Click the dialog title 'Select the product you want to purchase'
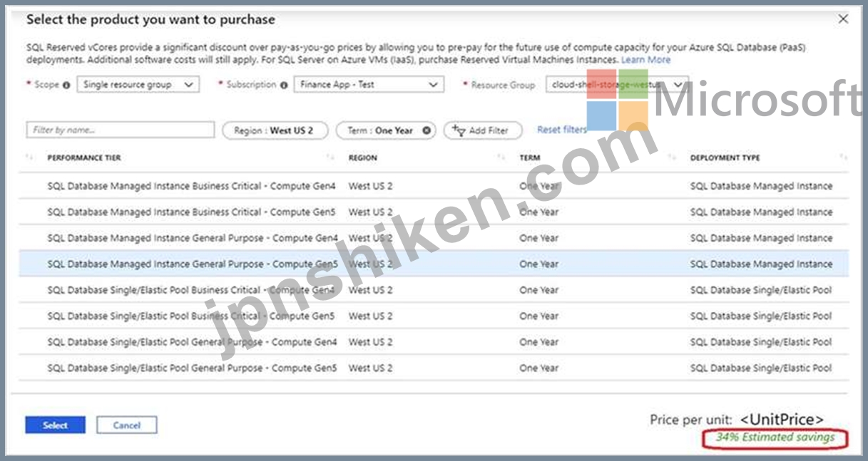 pos(150,20)
